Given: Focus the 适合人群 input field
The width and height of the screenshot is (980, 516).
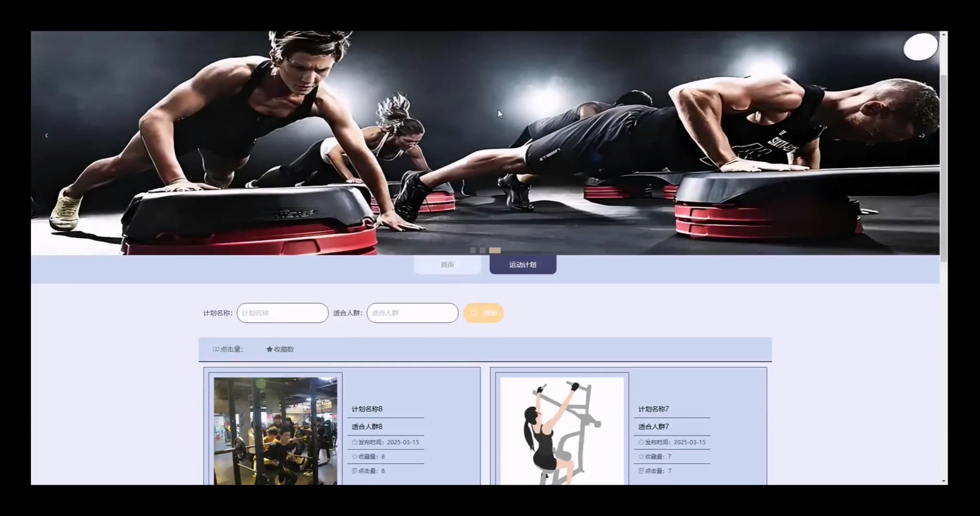Looking at the screenshot, I should (413, 313).
